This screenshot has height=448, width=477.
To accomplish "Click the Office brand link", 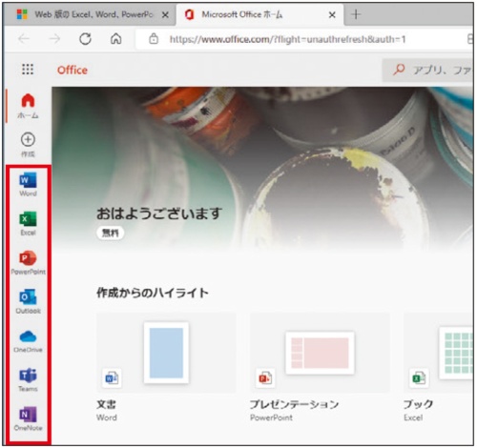I will pos(73,70).
